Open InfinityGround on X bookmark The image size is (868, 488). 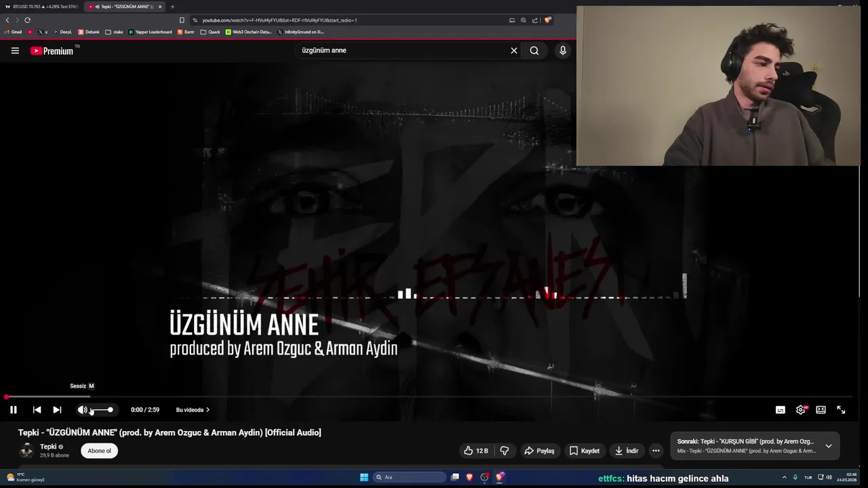pyautogui.click(x=300, y=32)
